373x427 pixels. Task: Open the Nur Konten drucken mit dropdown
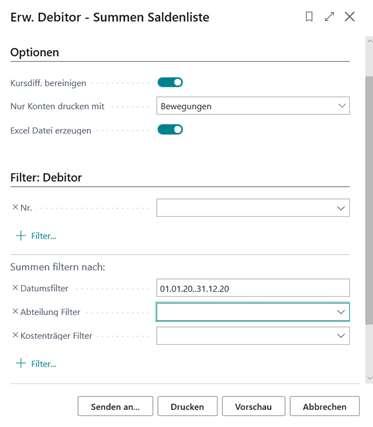pyautogui.click(x=253, y=106)
